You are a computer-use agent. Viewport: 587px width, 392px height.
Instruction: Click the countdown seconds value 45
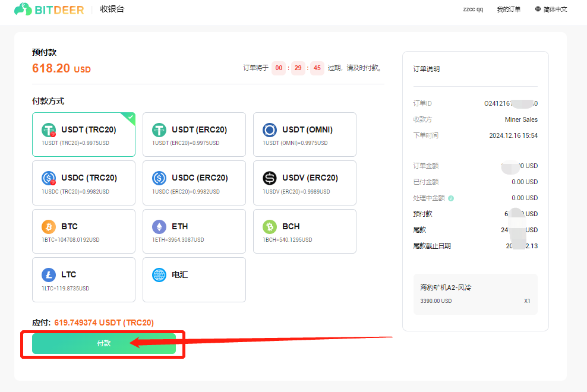pos(317,68)
